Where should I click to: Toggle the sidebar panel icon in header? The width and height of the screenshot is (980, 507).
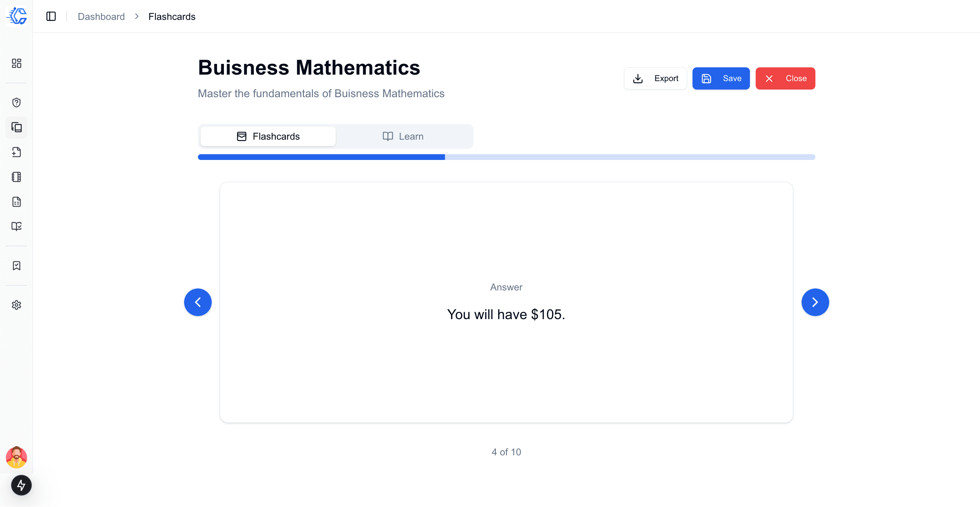[x=51, y=16]
